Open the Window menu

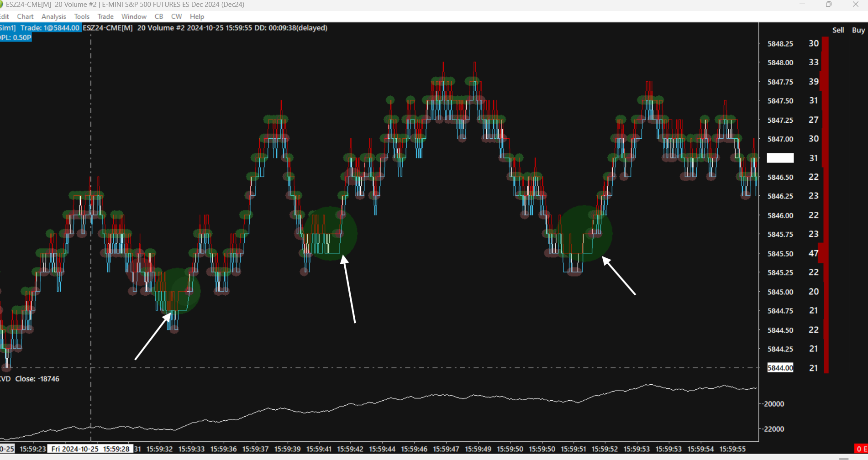point(134,16)
